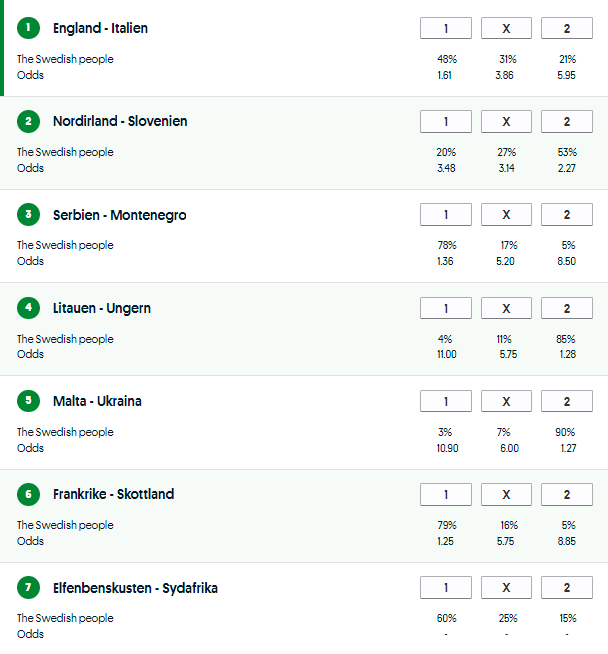
Task: Click the number 4 circle icon
Action: point(29,308)
